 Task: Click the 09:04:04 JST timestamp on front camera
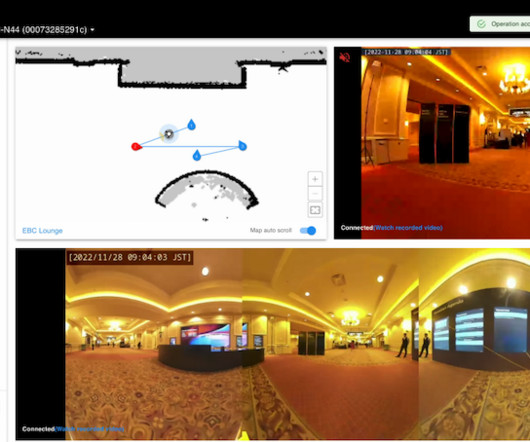click(x=407, y=52)
